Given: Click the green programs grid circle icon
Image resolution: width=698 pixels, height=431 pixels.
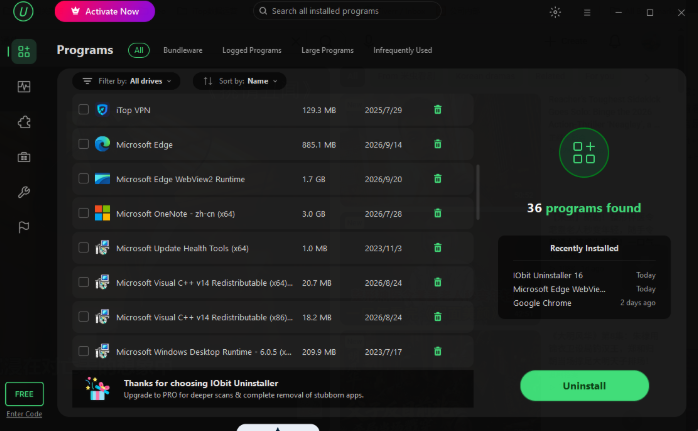Looking at the screenshot, I should [584, 153].
